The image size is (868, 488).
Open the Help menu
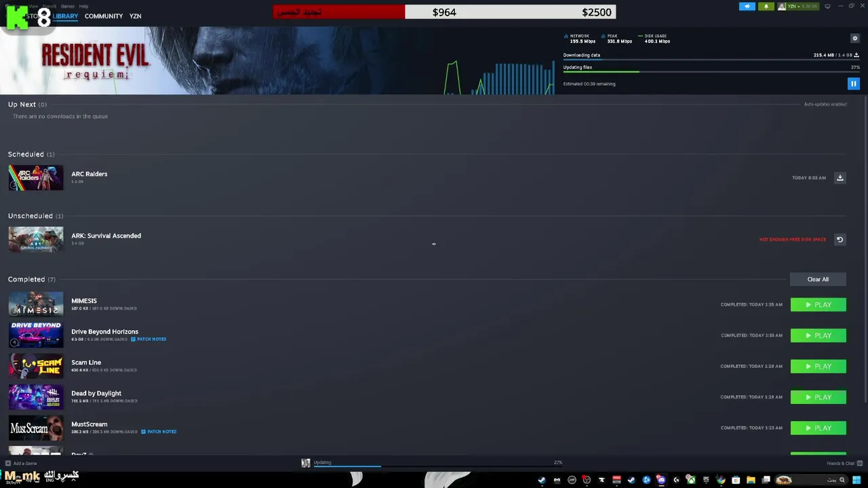(x=83, y=6)
